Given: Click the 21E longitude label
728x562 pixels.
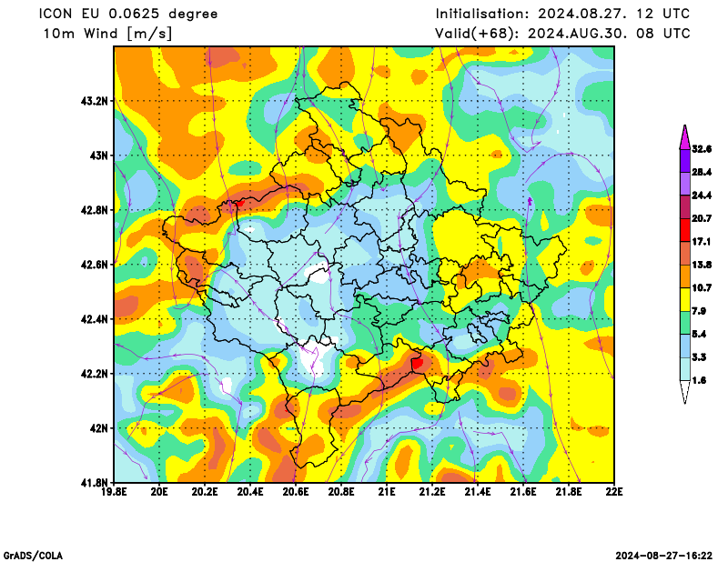Looking at the screenshot, I should point(387,491).
